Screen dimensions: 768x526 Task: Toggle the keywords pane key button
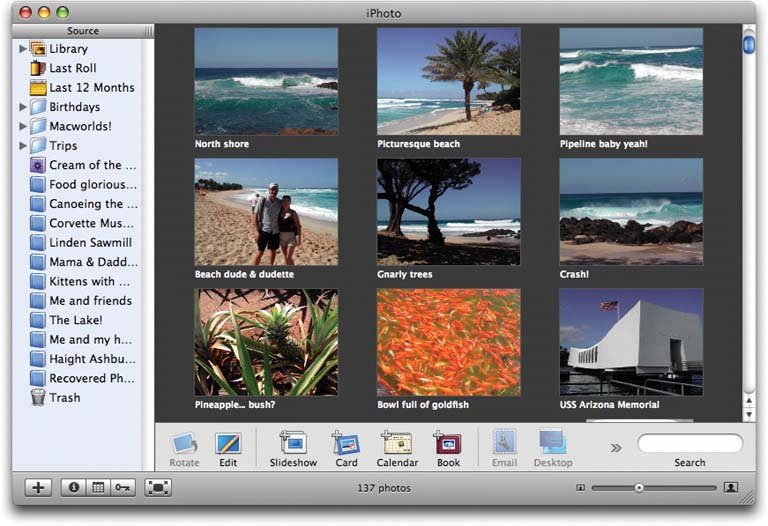pos(122,488)
